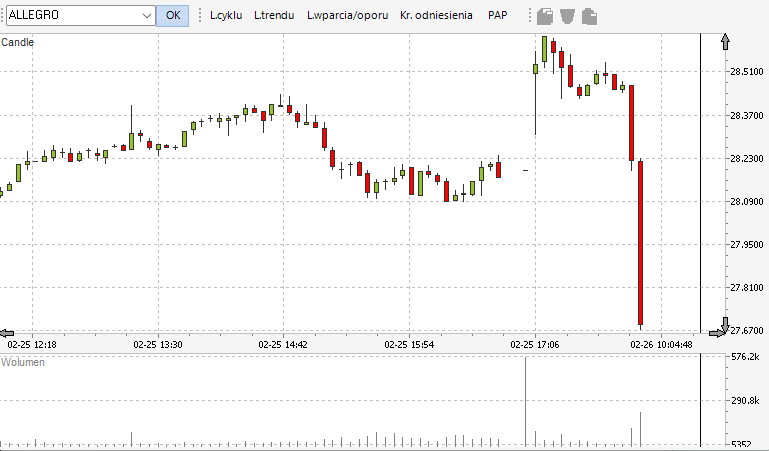This screenshot has height=451, width=769.
Task: Click the down arrow at the bottom of the price axis
Action: (x=725, y=324)
